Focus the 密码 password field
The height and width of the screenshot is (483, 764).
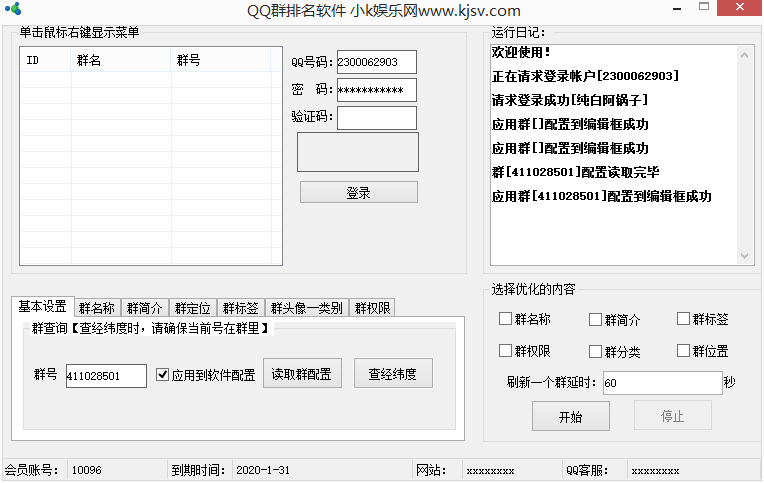click(377, 90)
